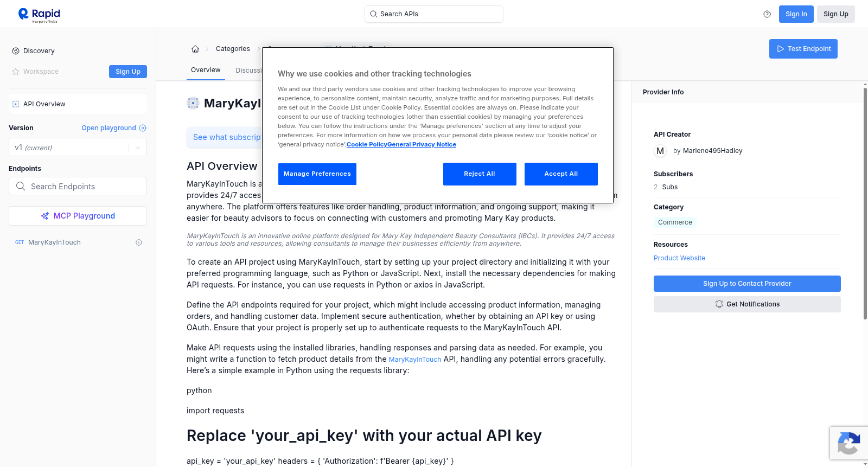Click the MaryKayInTouch API logo icon

[193, 103]
